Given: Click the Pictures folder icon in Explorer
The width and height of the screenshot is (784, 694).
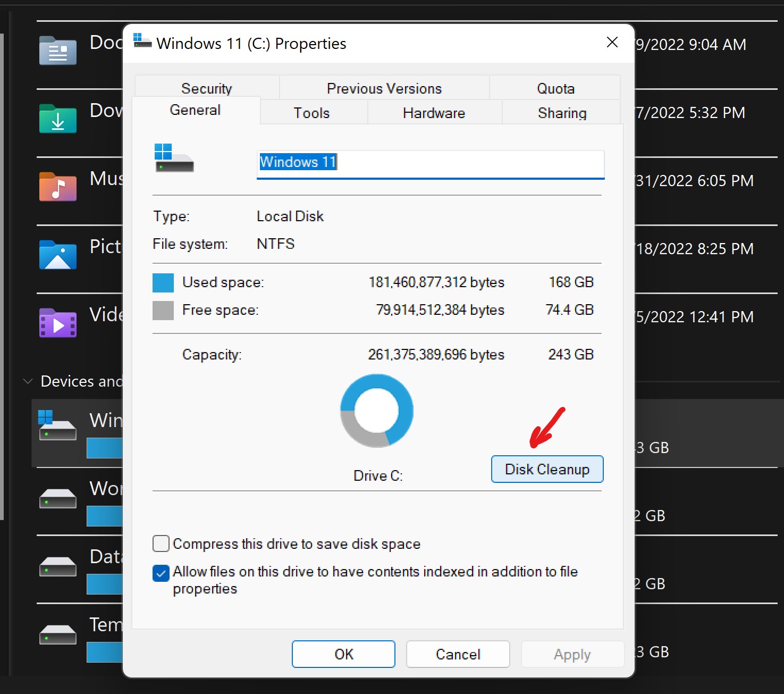Looking at the screenshot, I should point(58,255).
